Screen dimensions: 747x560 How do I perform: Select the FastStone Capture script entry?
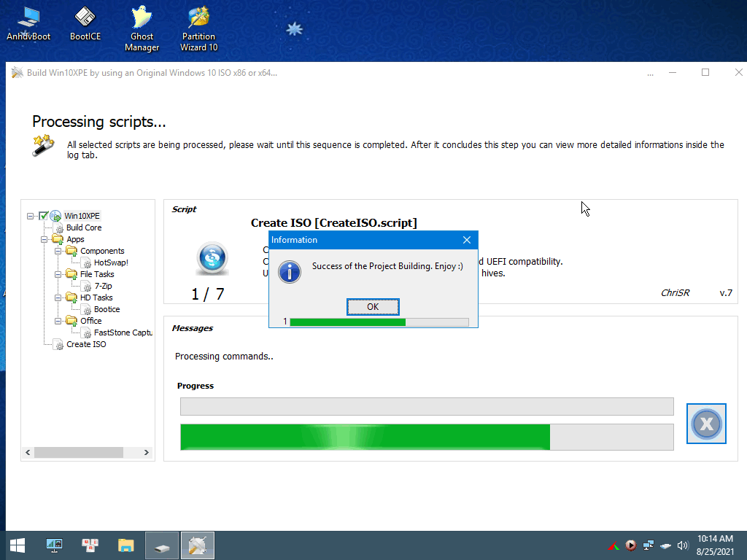click(123, 332)
